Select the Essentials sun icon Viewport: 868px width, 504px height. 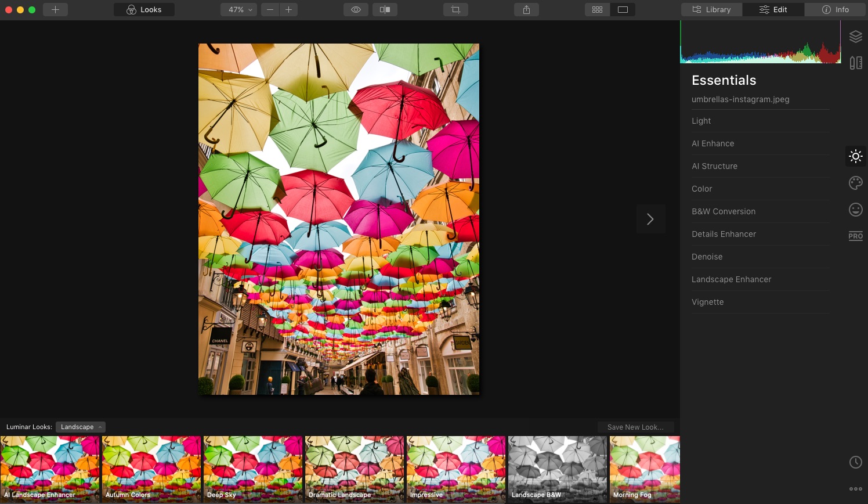856,156
